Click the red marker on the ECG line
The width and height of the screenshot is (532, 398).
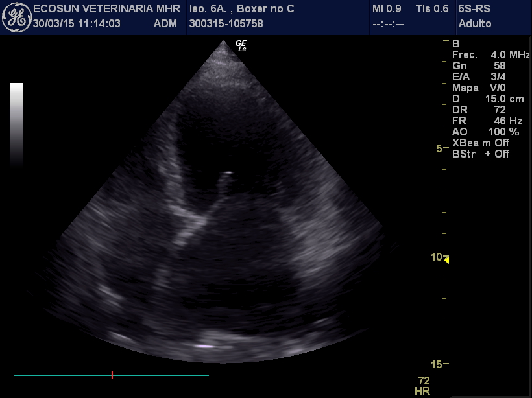tap(112, 375)
